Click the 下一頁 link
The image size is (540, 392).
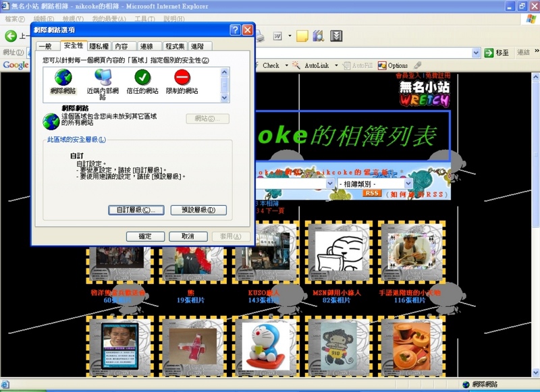[x=275, y=211]
